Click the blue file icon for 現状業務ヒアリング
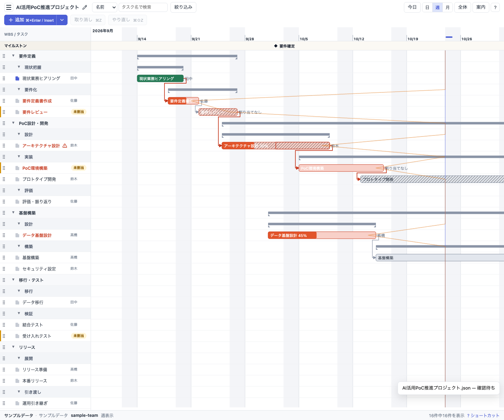504x420 pixels. tap(17, 78)
